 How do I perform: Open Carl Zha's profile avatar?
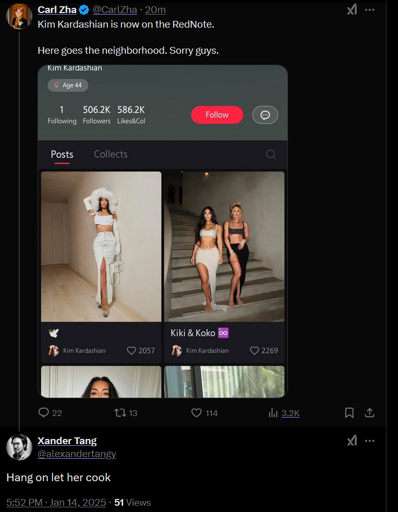19,16
